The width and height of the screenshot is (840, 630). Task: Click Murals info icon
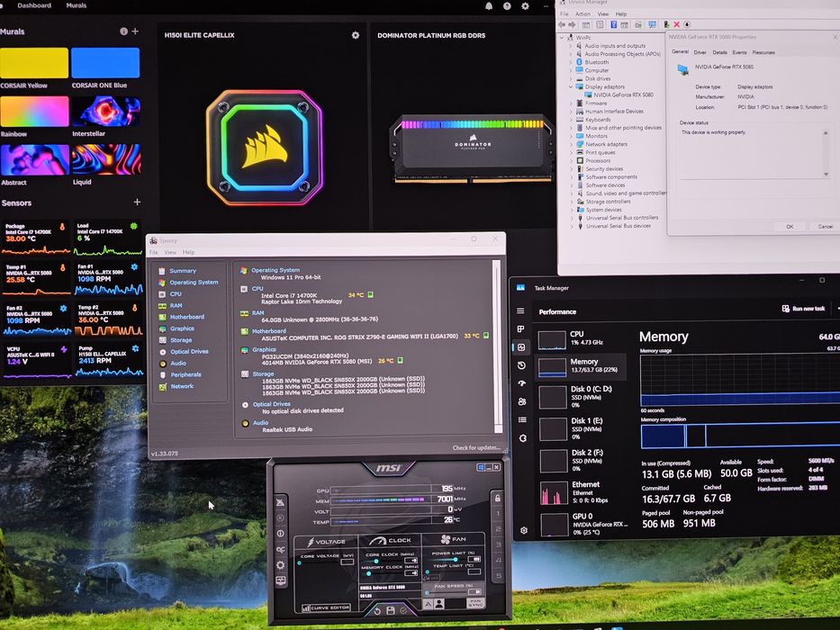[123, 31]
